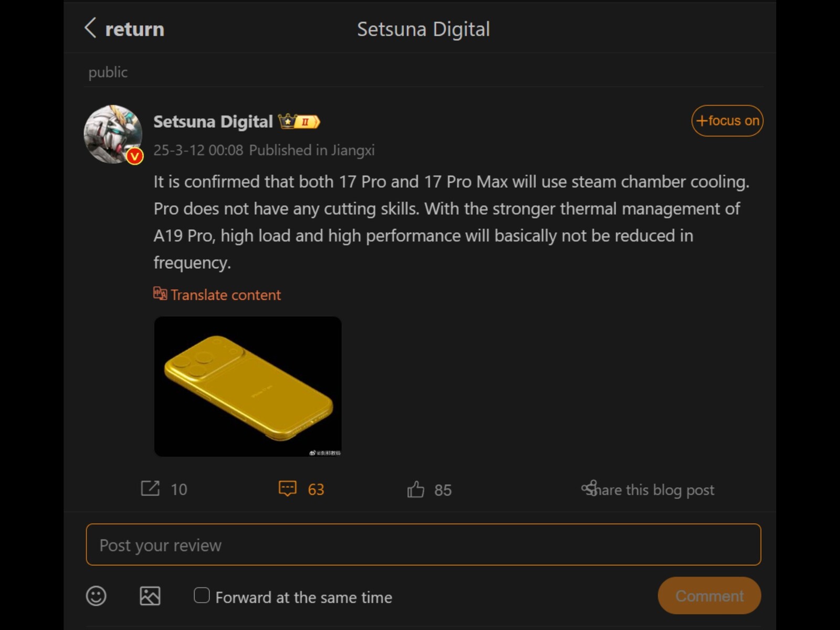840x630 pixels.
Task: Click the repost icon with count 10
Action: pos(150,489)
